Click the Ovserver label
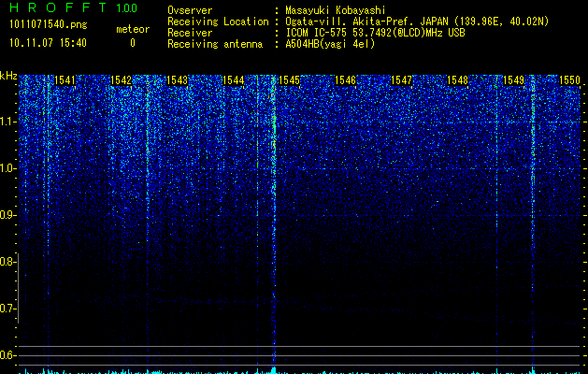 click(190, 10)
